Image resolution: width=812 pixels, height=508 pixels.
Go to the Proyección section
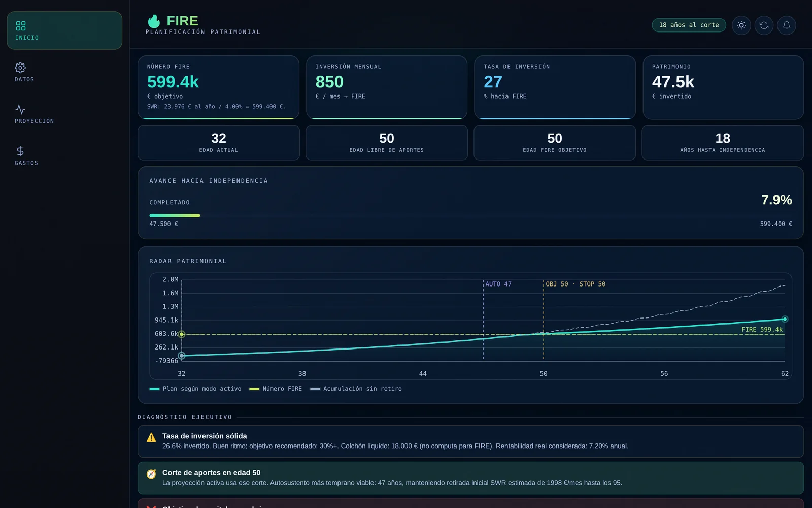34,114
